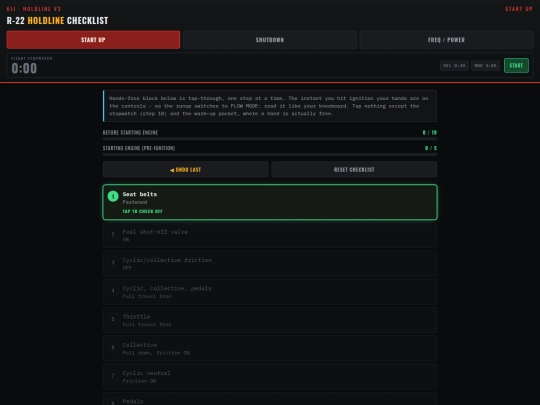540x405 pixels.
Task: Click the Starting Engine (Pre-Ignition) label
Action: (x=139, y=148)
